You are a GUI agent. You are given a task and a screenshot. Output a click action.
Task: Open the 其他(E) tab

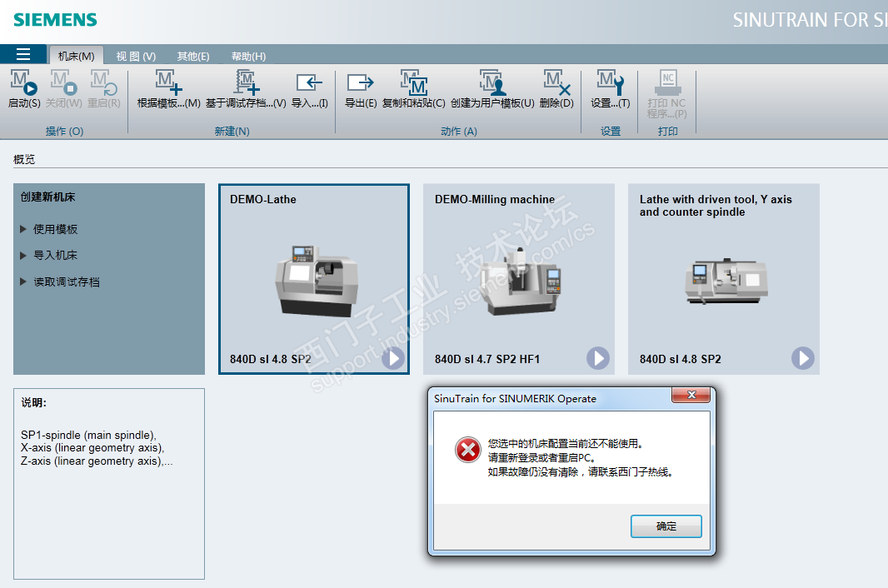[193, 56]
